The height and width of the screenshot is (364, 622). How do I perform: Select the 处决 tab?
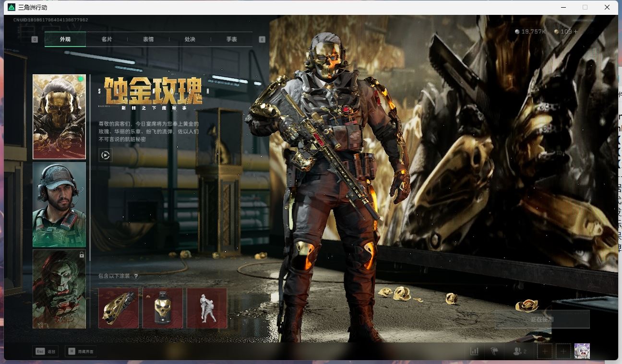(190, 39)
